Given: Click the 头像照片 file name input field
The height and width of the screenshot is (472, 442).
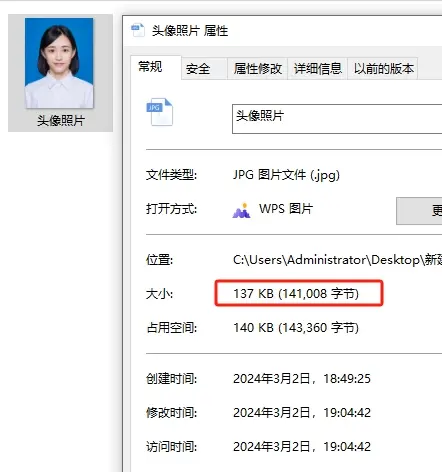Looking at the screenshot, I should 337,119.
